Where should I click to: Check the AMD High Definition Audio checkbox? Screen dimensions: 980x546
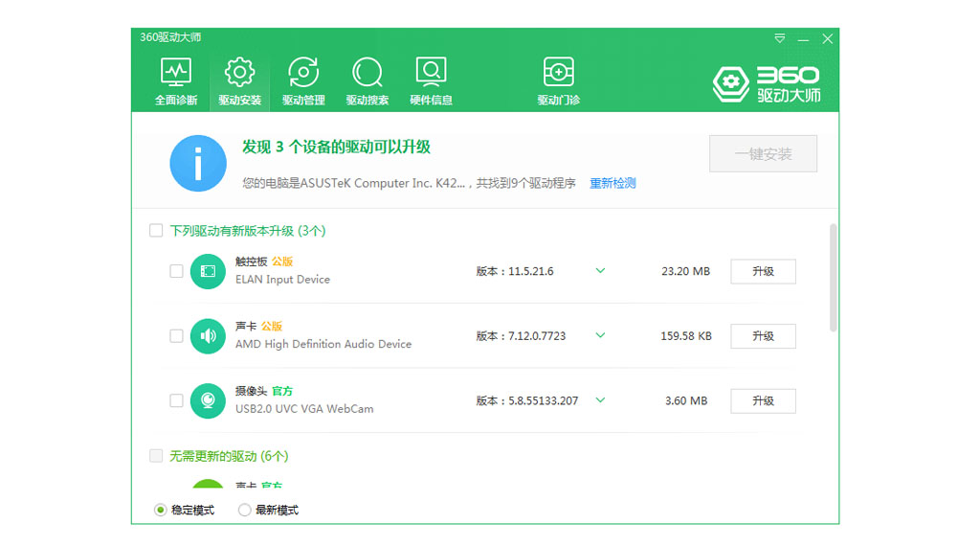pyautogui.click(x=176, y=336)
